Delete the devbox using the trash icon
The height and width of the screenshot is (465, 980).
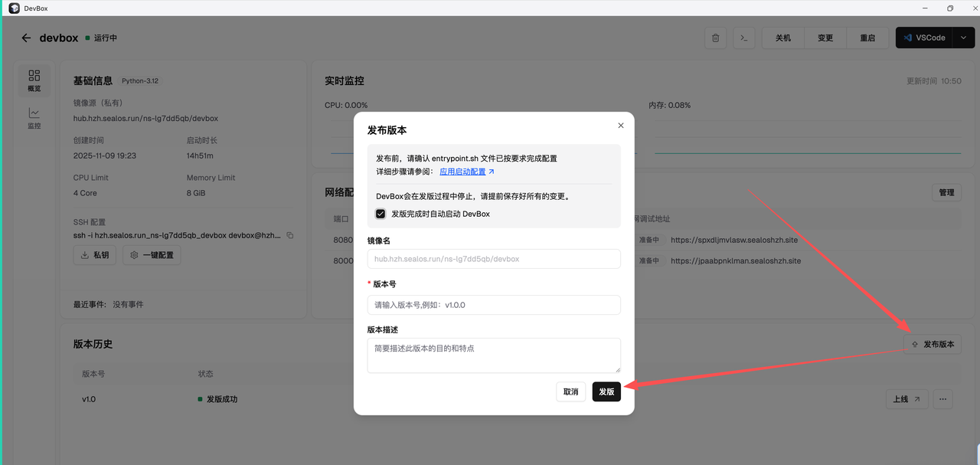click(x=715, y=37)
